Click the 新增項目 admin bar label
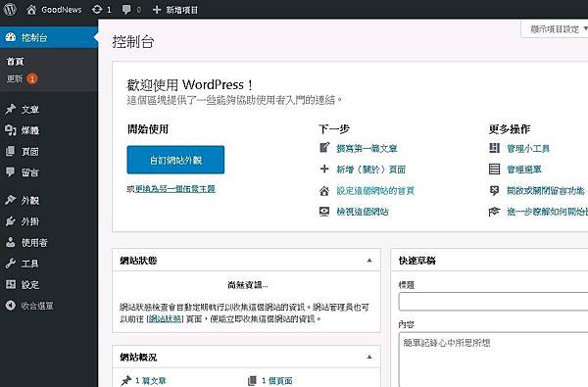The height and width of the screenshot is (387, 588). [182, 10]
